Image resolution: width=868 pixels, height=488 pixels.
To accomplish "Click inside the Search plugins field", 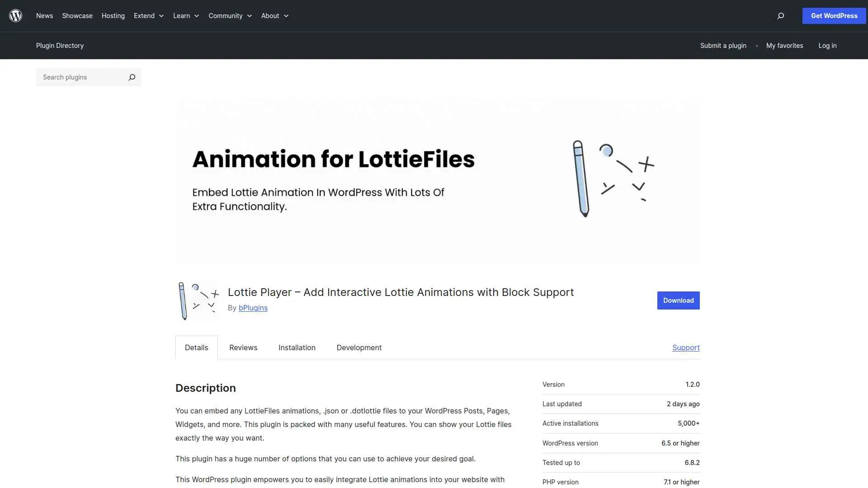I will pos(77,77).
